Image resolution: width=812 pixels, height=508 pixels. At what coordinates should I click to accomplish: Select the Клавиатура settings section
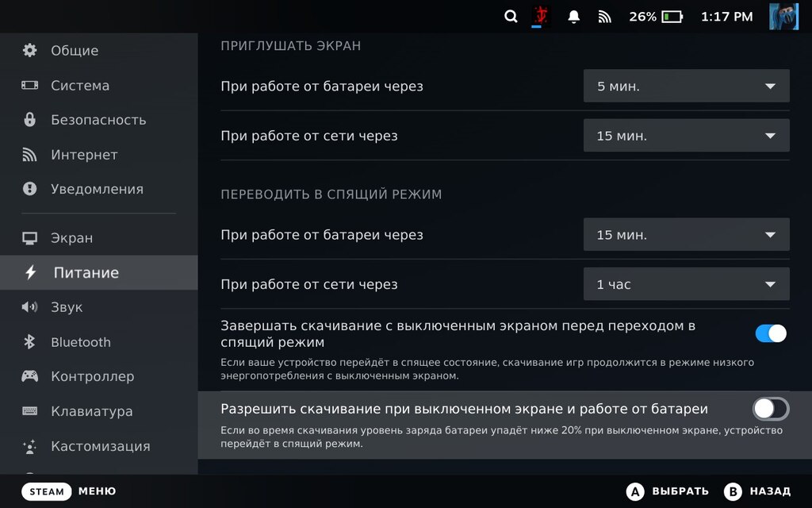pyautogui.click(x=91, y=411)
